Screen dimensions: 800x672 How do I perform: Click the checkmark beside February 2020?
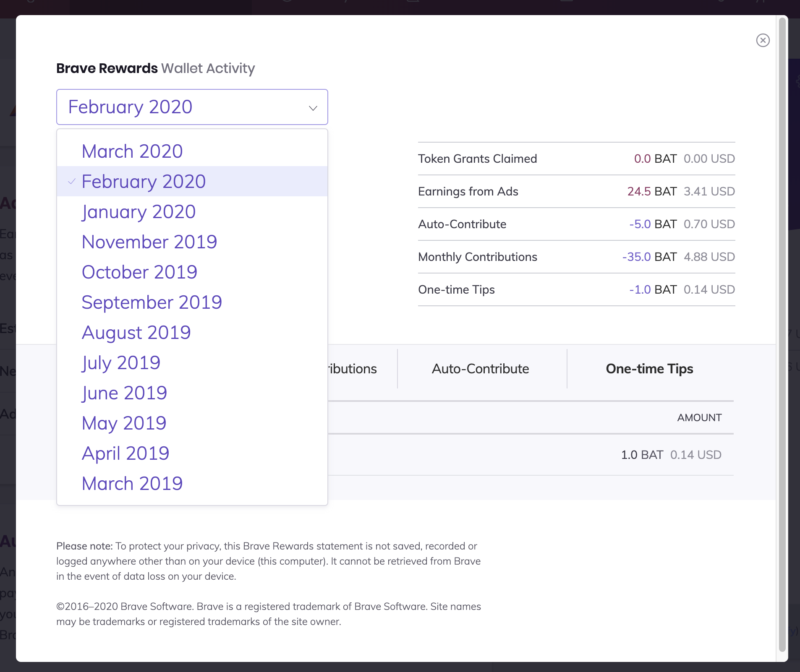point(72,182)
